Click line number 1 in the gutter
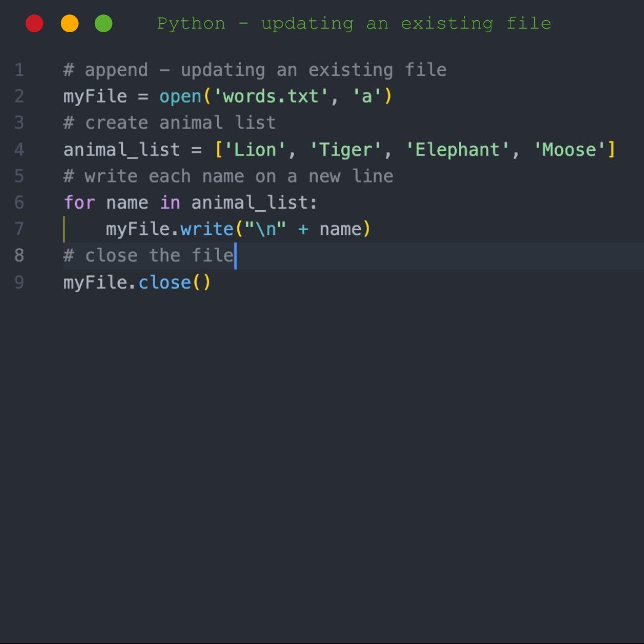644x644 pixels. tap(19, 70)
